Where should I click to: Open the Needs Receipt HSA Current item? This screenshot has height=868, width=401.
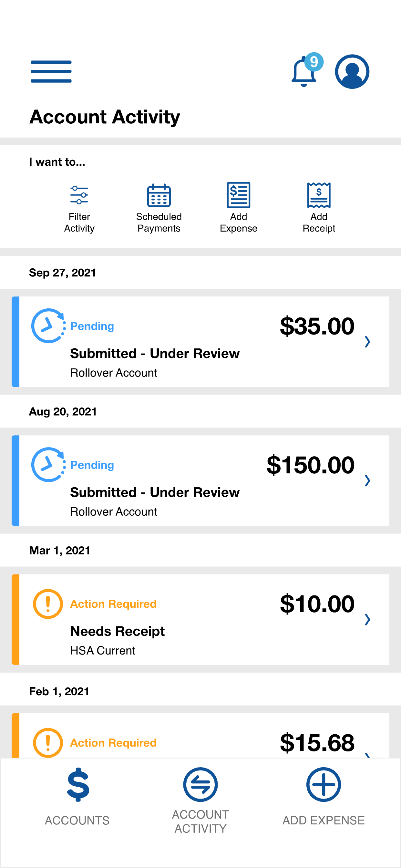click(200, 619)
